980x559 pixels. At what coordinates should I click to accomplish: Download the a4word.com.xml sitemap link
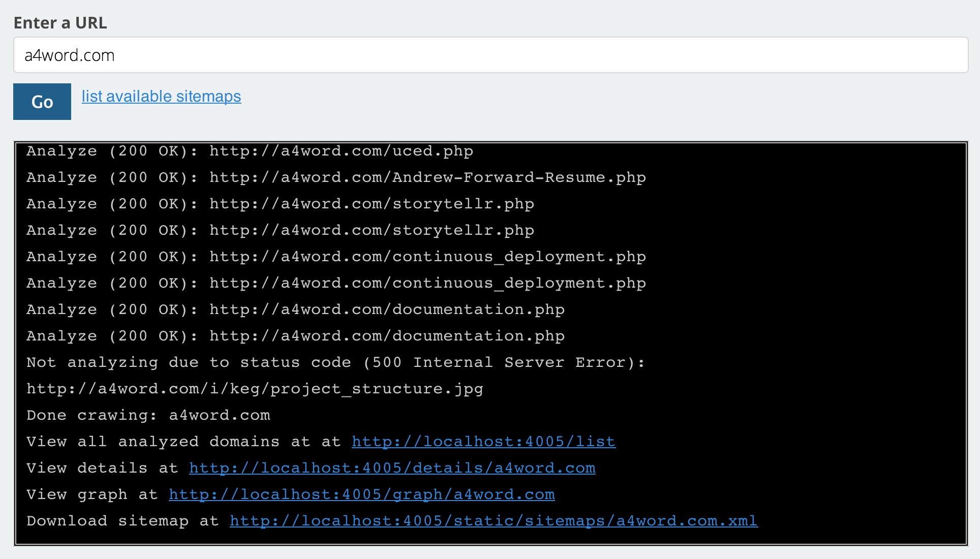point(494,520)
